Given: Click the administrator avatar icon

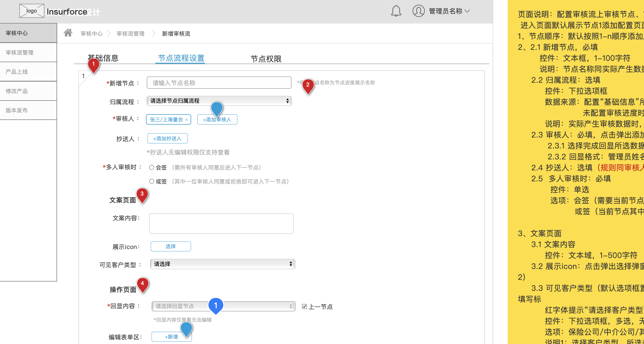Looking at the screenshot, I should (419, 11).
